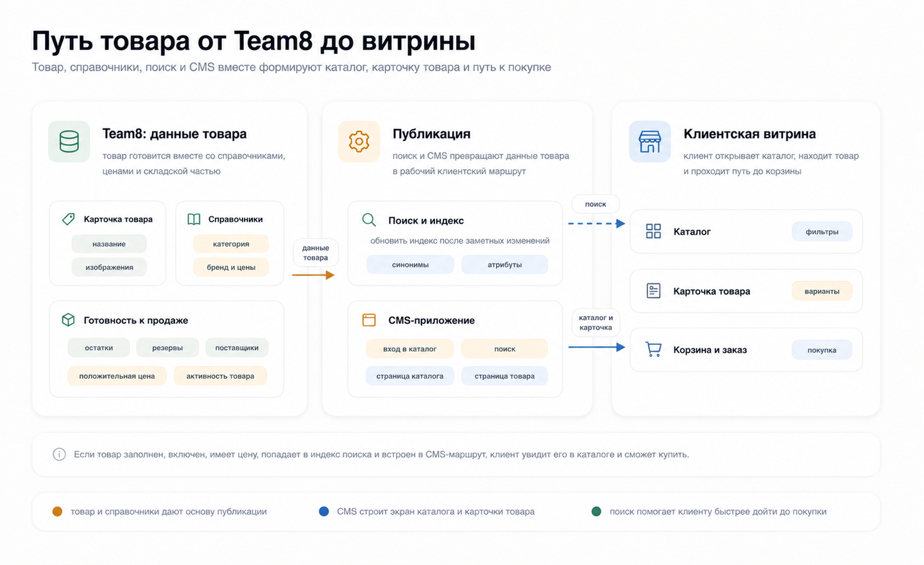Click the данные товара arrow label
This screenshot has height=565, width=924.
pyautogui.click(x=316, y=253)
